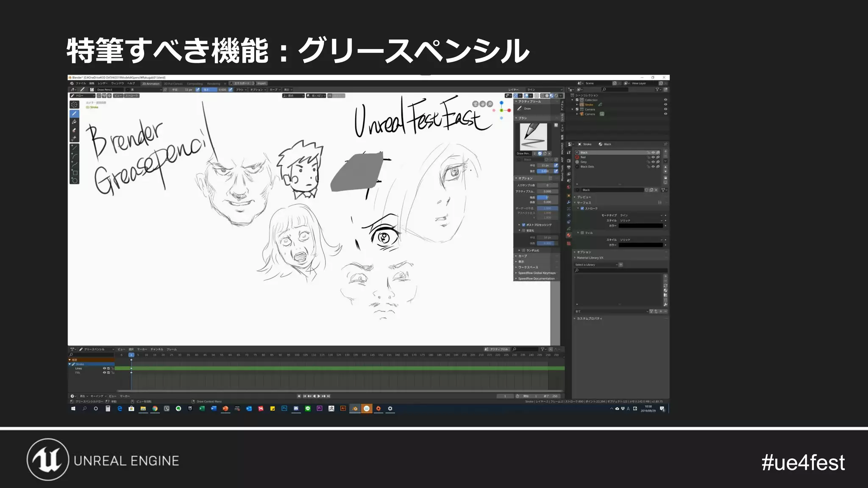Toggle the ストローク checkbox under サーフェス
The width and height of the screenshot is (868, 488).
(x=582, y=208)
